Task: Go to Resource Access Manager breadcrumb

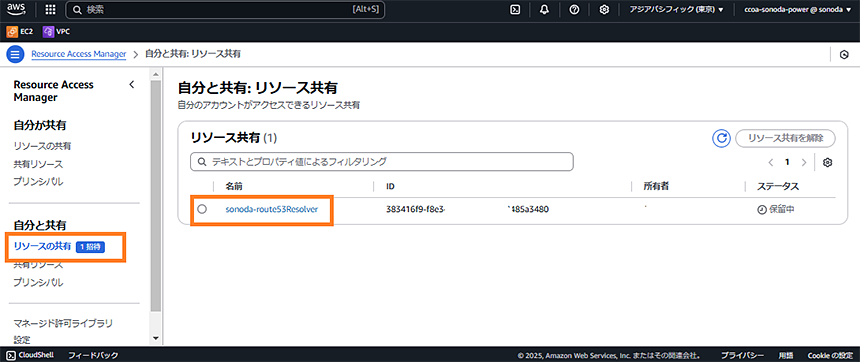Action: click(78, 54)
